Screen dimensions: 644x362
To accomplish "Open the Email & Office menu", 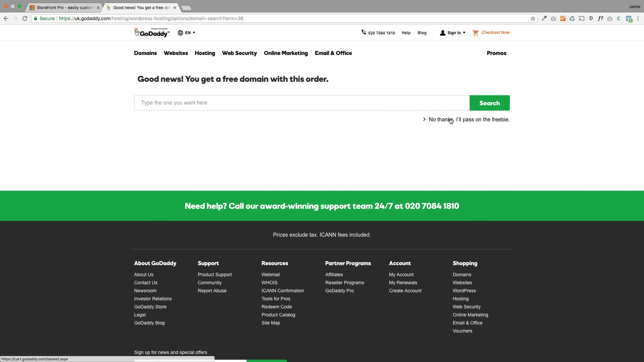I will pyautogui.click(x=333, y=53).
